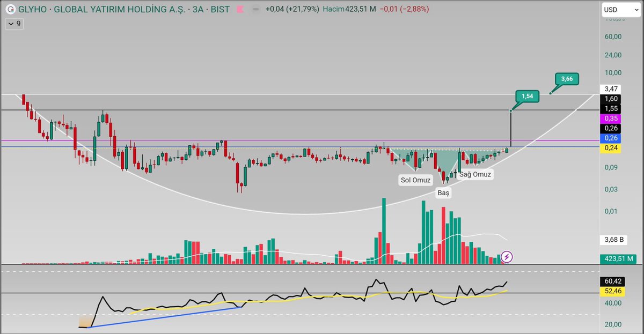The width and height of the screenshot is (644, 334).
Task: Click the green 423,51 M axis label
Action: [617, 259]
